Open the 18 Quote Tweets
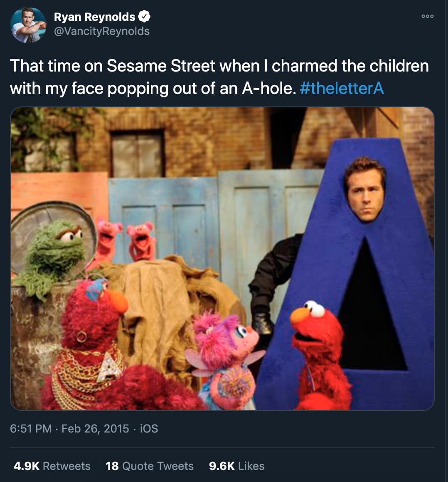This screenshot has width=448, height=482. coord(150,466)
